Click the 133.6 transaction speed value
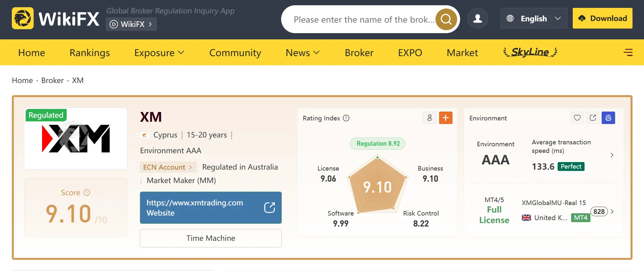This screenshot has height=271, width=644. pos(543,167)
